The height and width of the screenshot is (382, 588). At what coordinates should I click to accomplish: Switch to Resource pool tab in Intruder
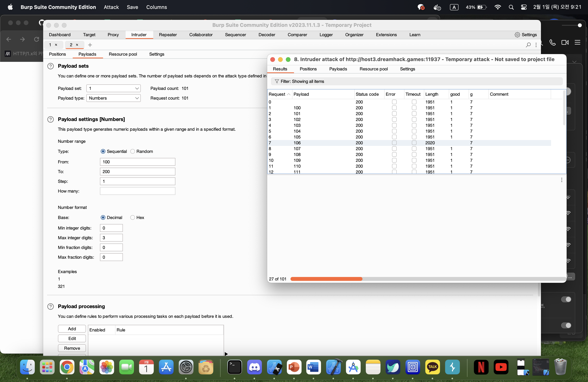tap(123, 54)
